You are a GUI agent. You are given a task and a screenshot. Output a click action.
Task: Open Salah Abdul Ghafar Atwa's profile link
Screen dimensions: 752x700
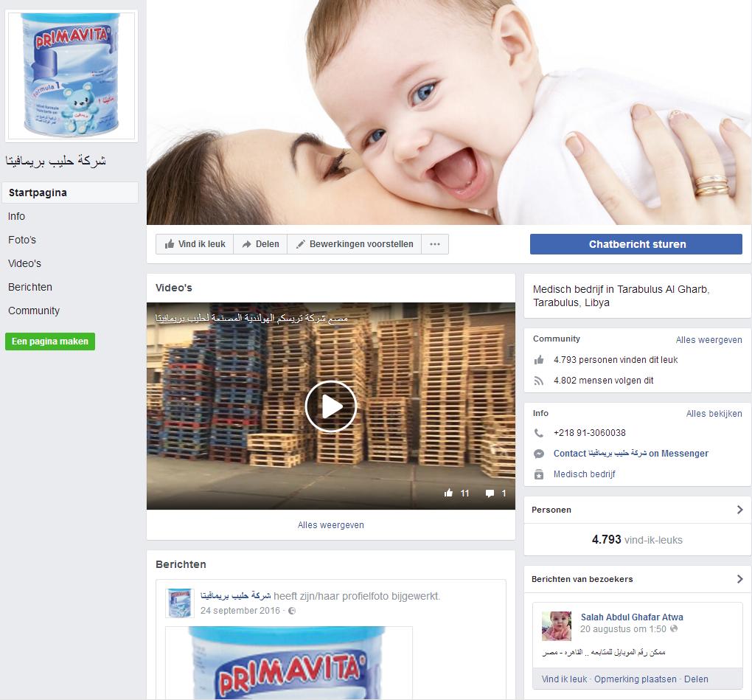632,617
